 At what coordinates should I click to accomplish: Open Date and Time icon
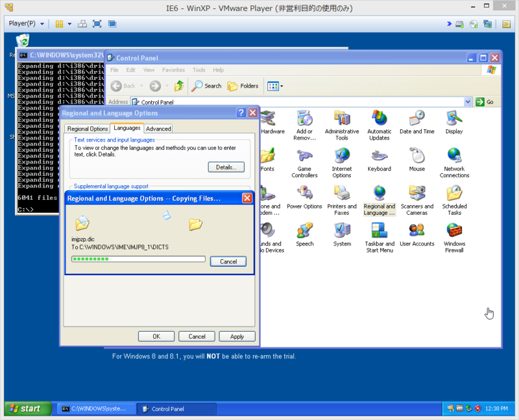coord(416,122)
